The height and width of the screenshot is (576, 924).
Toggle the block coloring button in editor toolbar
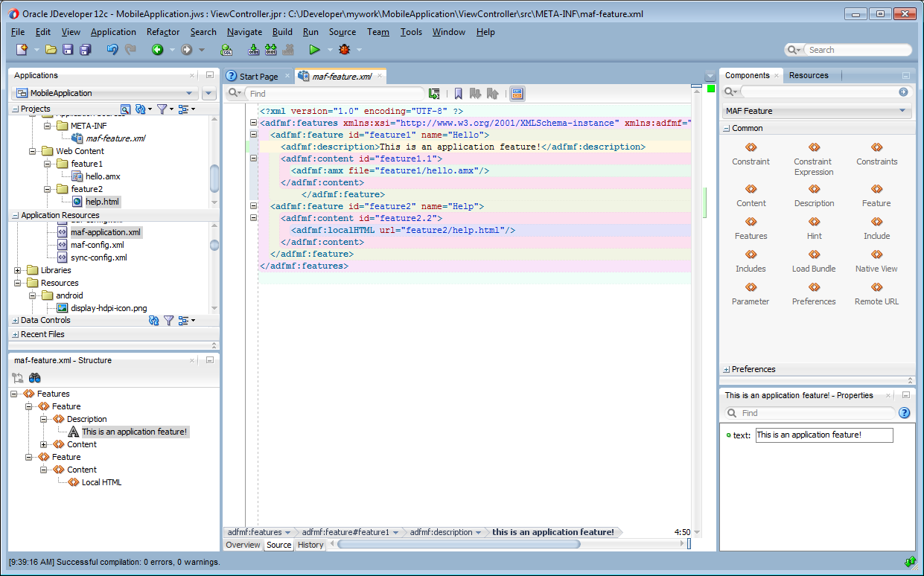(x=517, y=94)
